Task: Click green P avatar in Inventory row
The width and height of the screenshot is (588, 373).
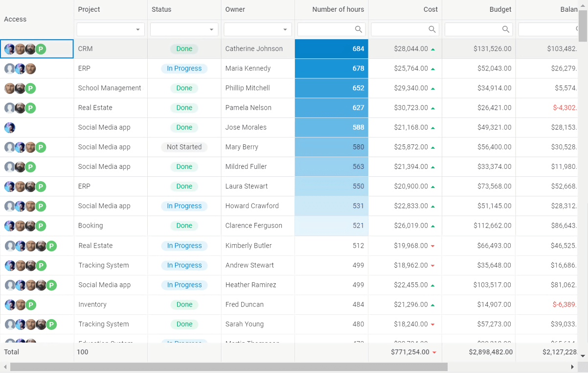Action: (x=31, y=305)
